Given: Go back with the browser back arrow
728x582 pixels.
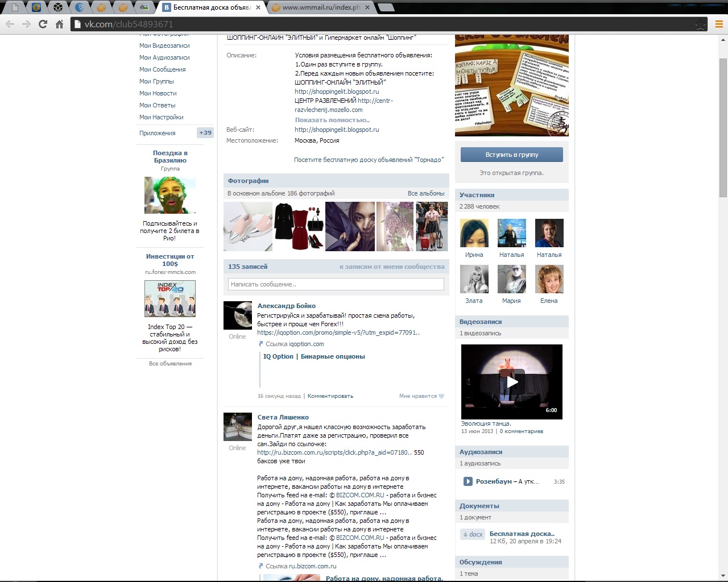Looking at the screenshot, I should tap(10, 24).
